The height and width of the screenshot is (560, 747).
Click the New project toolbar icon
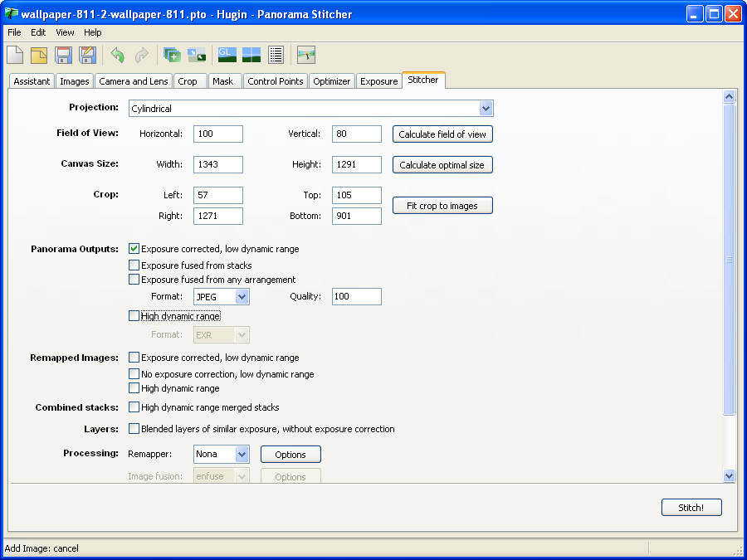(x=15, y=56)
